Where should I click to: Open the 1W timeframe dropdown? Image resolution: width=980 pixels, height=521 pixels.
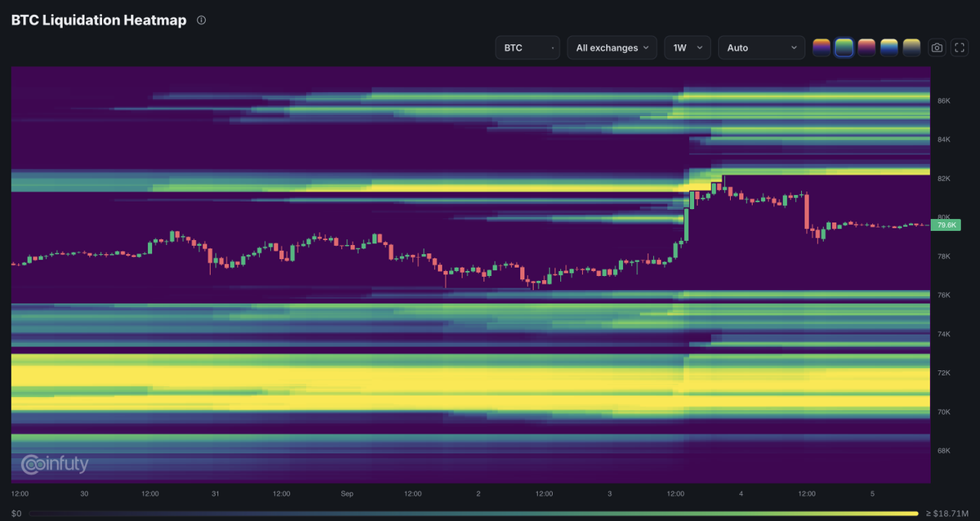coord(688,47)
